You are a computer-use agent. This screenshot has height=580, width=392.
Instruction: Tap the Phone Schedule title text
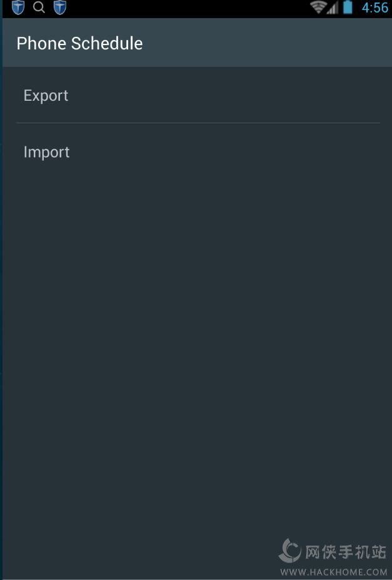pos(79,43)
